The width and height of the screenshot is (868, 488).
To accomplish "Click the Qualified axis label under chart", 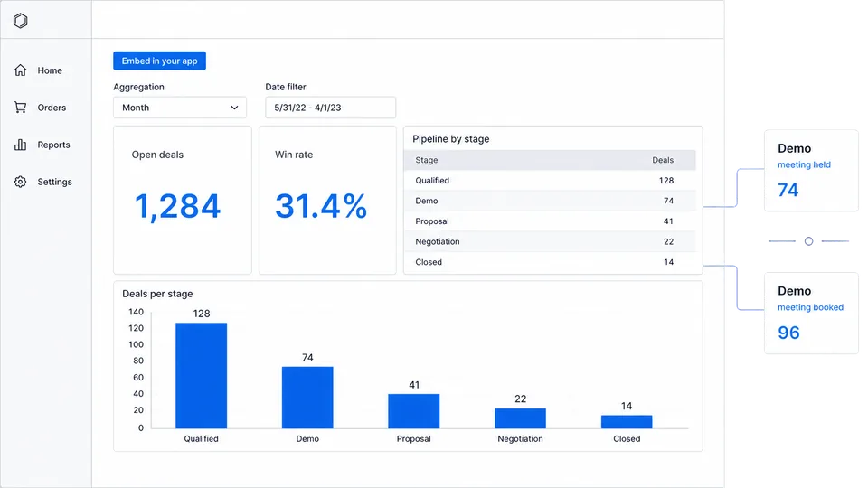I will pos(201,439).
